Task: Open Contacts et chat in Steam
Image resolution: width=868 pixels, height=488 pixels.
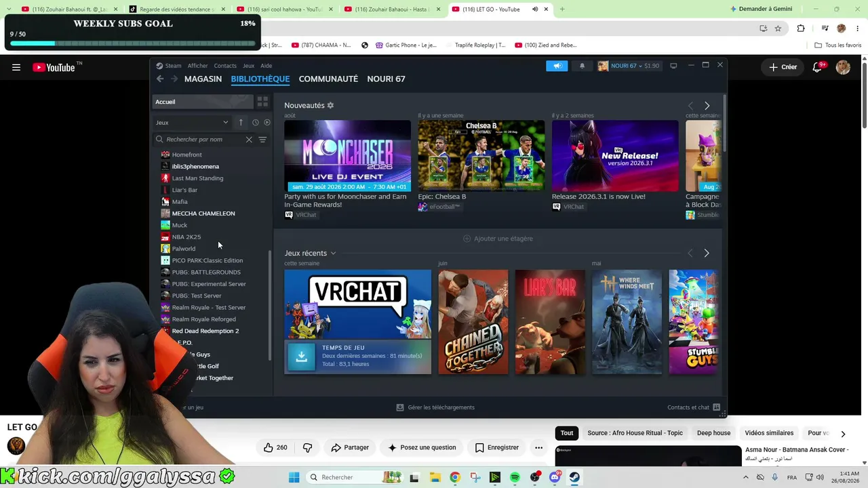Action: 694,407
